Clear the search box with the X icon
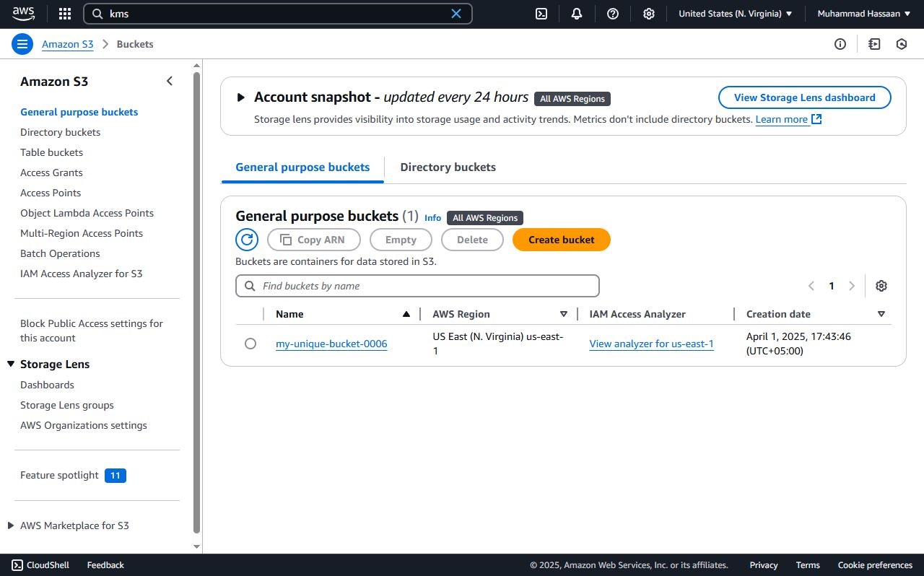 tap(456, 14)
